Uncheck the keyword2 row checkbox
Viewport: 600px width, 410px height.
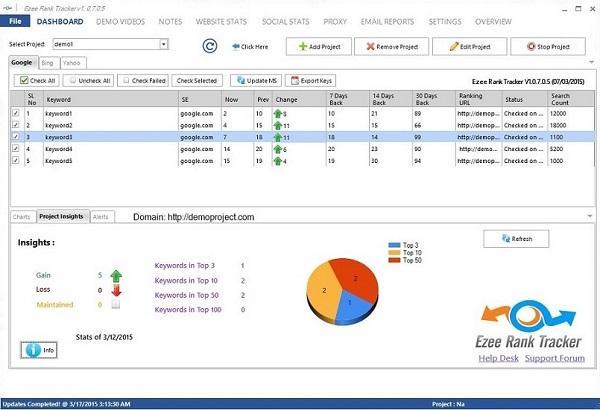pyautogui.click(x=16, y=125)
